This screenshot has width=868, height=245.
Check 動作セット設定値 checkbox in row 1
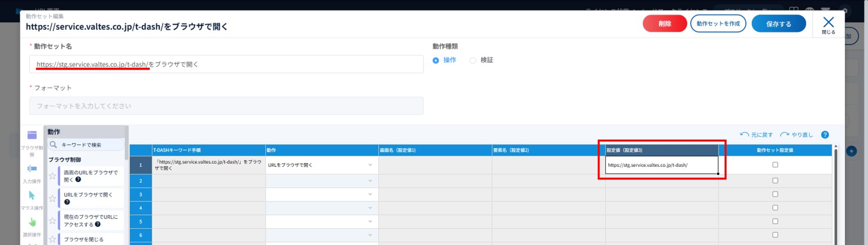pos(775,165)
